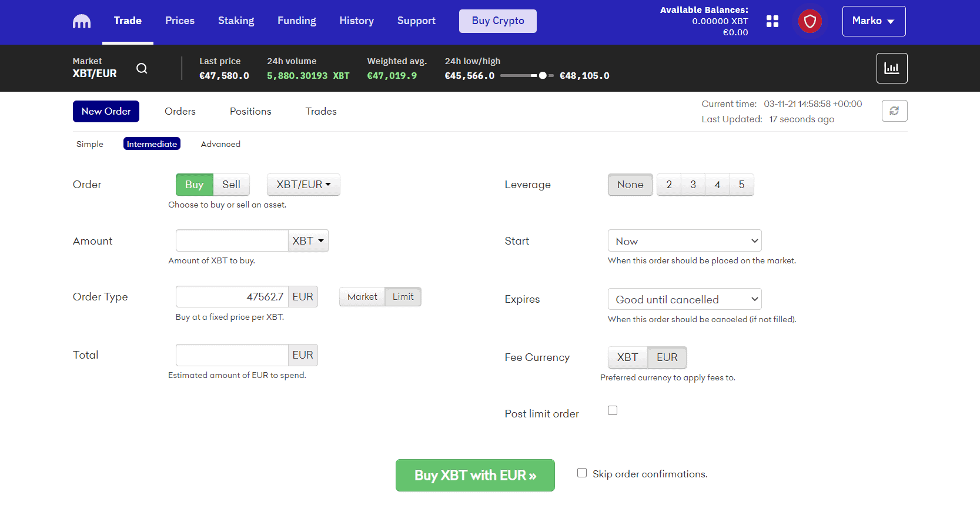Open the Expires dropdown
Viewport: 980px width, 505px height.
pyautogui.click(x=684, y=299)
